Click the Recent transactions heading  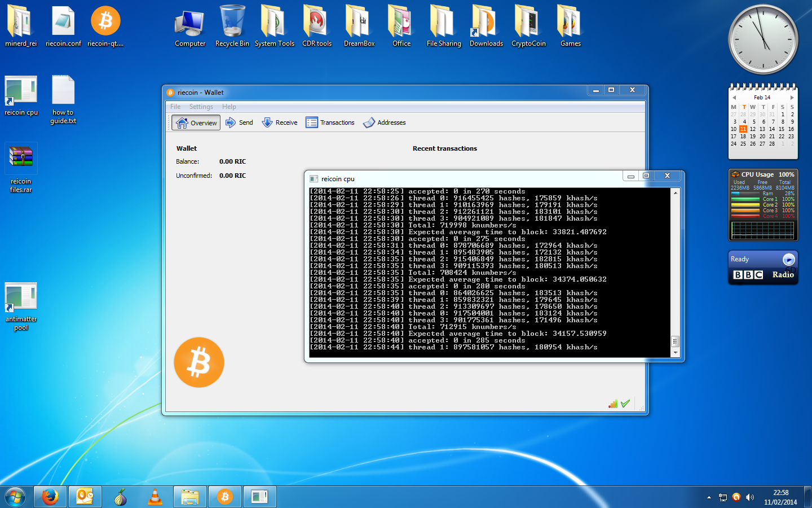click(x=445, y=148)
